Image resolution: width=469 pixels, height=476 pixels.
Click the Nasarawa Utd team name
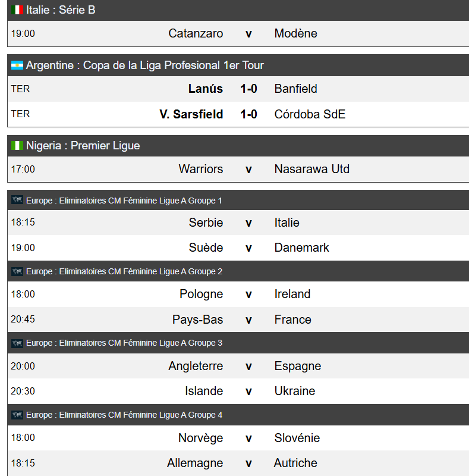311,169
